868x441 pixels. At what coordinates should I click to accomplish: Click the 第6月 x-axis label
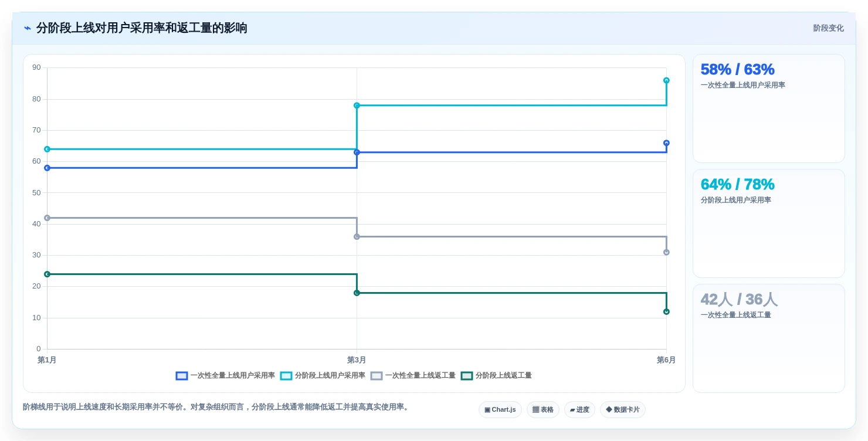point(666,360)
